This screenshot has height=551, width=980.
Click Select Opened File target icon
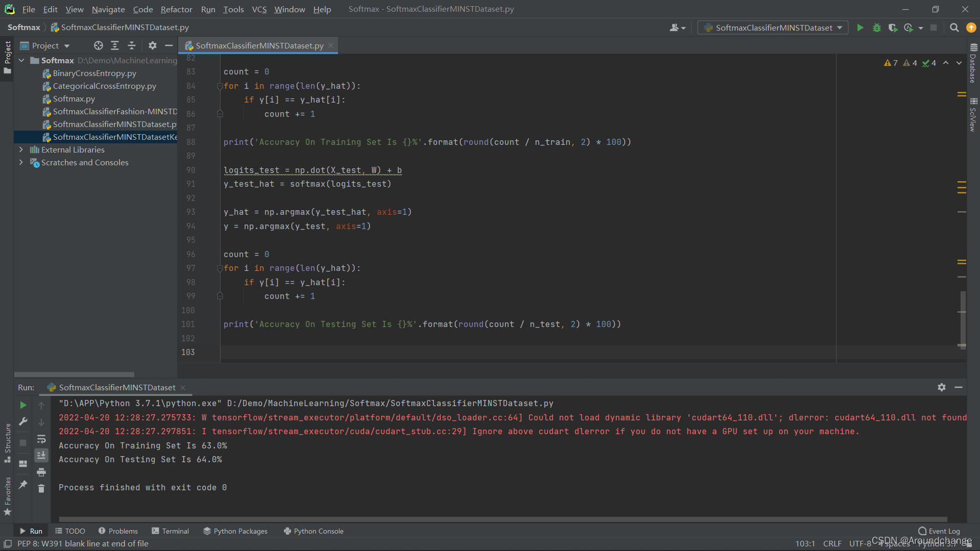point(99,46)
